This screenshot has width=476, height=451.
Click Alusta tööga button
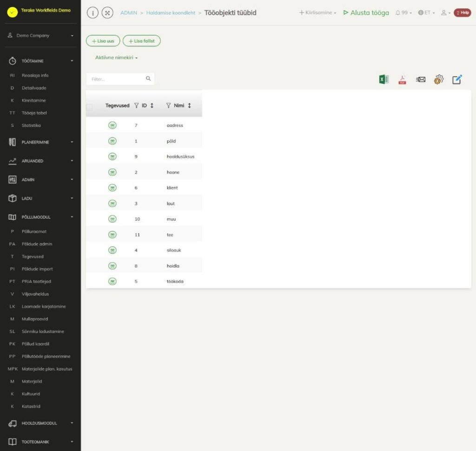[366, 13]
